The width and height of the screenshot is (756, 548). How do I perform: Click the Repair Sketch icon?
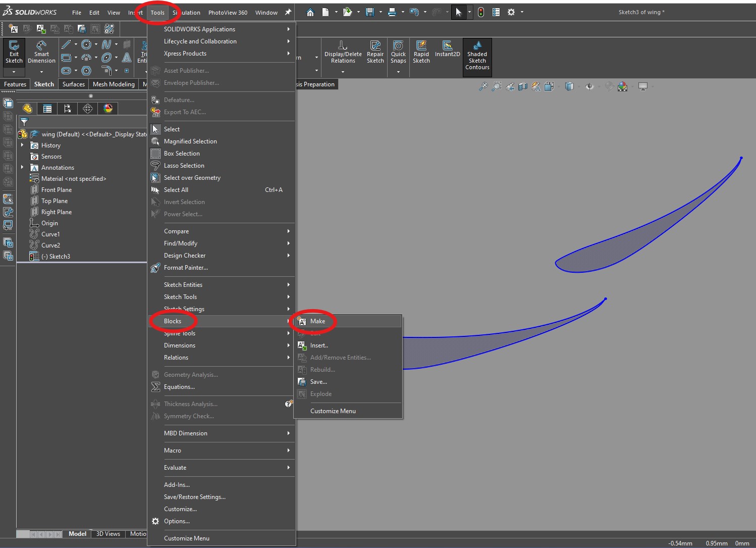click(x=375, y=52)
